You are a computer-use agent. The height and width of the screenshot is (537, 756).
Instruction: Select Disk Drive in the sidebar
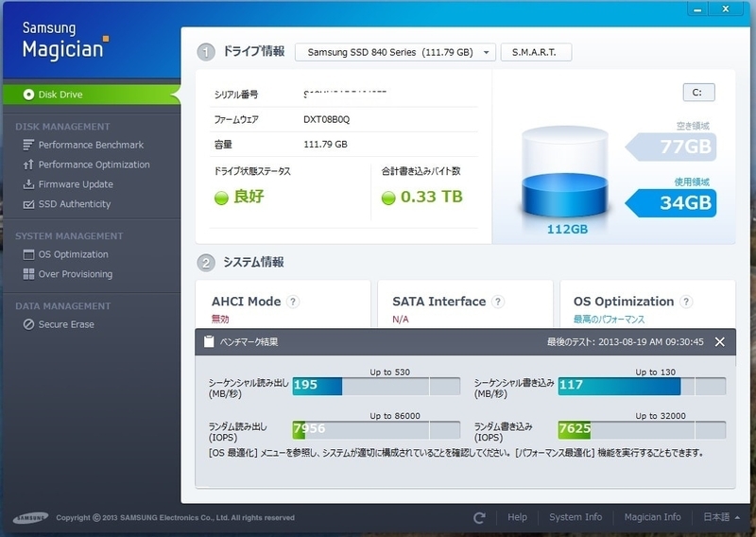92,95
